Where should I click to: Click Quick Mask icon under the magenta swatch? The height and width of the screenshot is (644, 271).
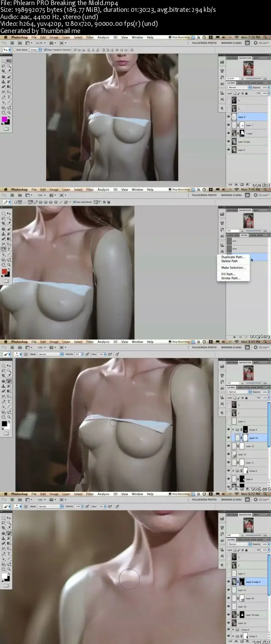[6, 129]
